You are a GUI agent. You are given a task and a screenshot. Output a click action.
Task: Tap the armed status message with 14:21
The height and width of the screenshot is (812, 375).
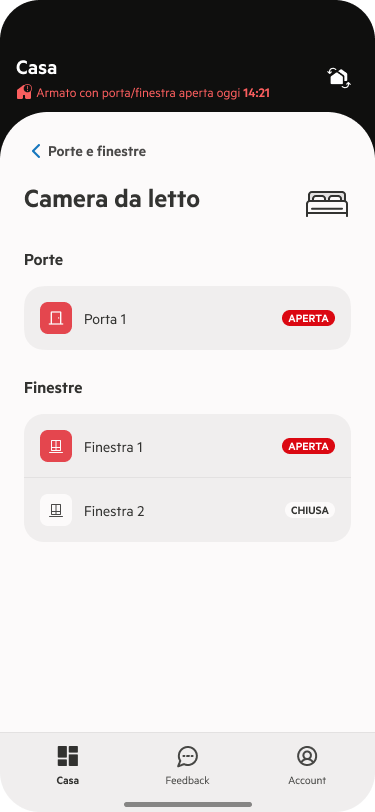coord(153,93)
